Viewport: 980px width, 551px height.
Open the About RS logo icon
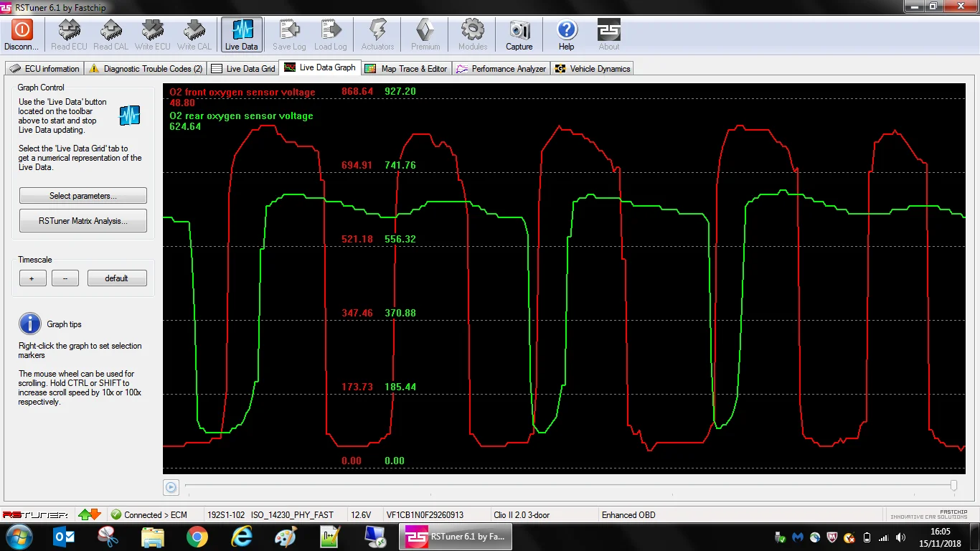[608, 29]
